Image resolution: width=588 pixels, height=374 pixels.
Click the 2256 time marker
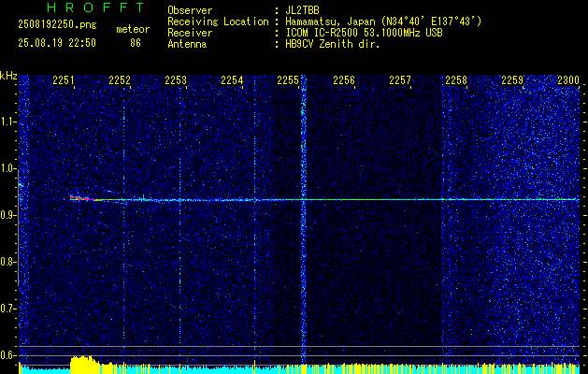tap(344, 79)
